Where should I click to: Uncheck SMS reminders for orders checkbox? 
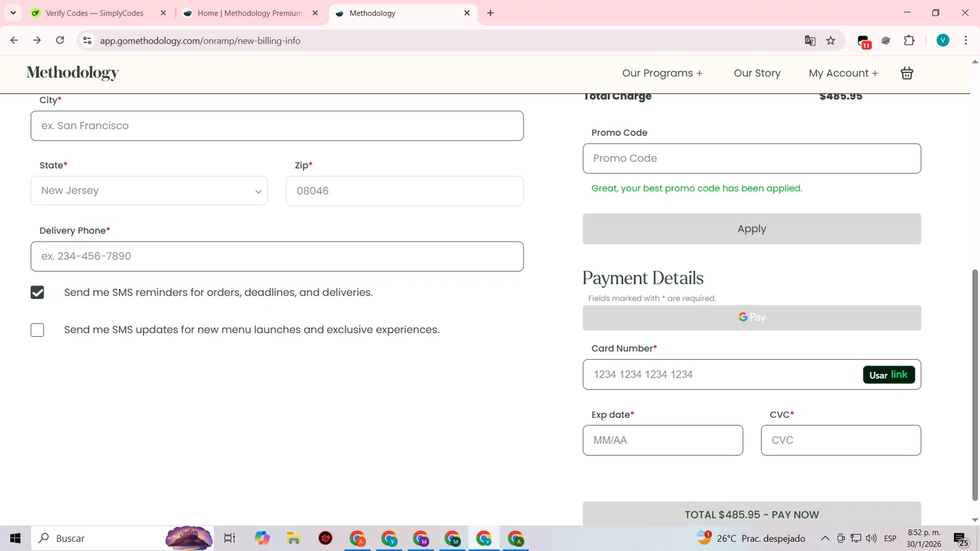(x=37, y=292)
